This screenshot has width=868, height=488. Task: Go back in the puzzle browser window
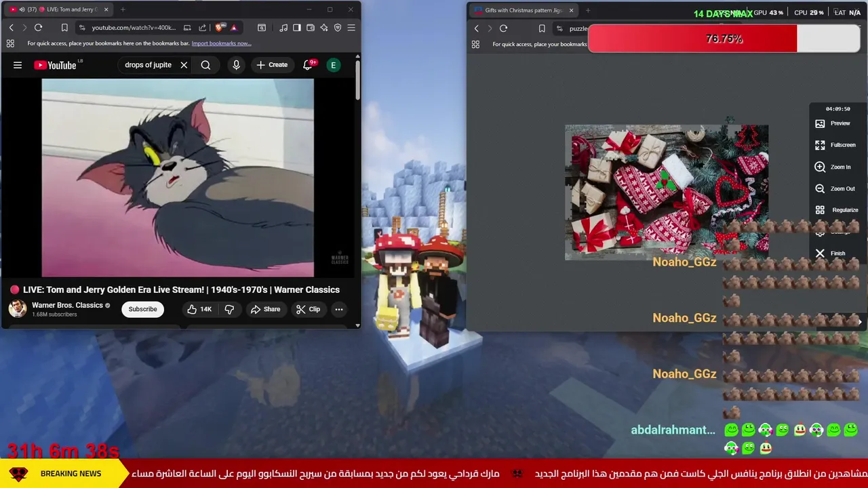(x=476, y=28)
